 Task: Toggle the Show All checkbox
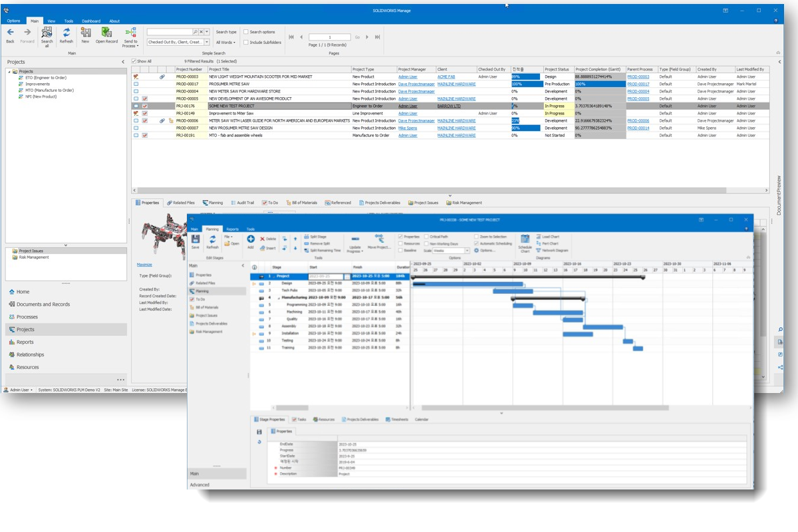(134, 61)
